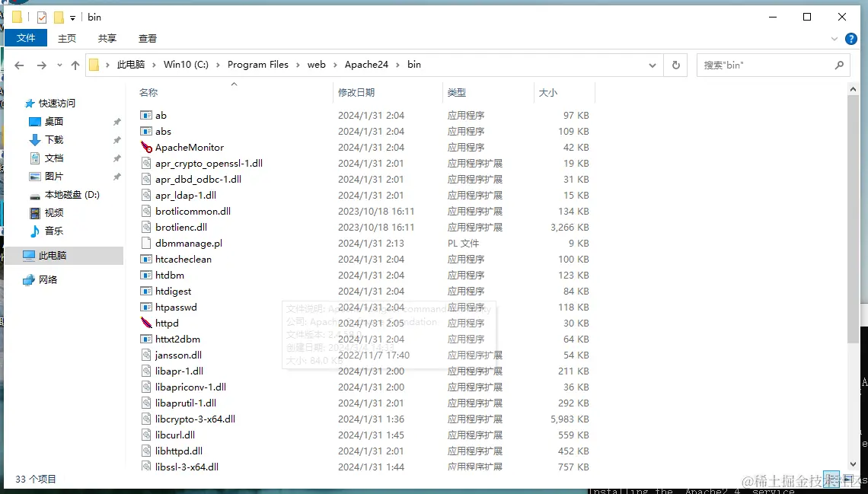Image resolution: width=868 pixels, height=494 pixels.
Task: Click the search magnifier icon
Action: click(839, 65)
